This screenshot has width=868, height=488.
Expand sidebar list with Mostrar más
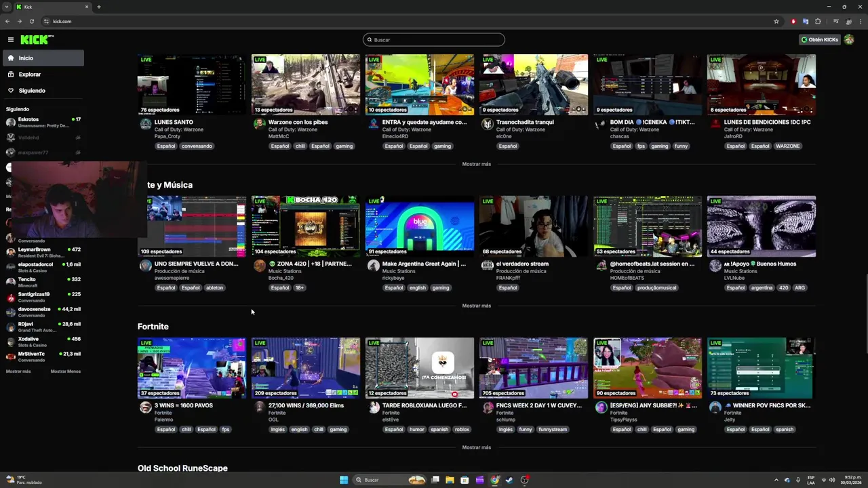tap(18, 371)
